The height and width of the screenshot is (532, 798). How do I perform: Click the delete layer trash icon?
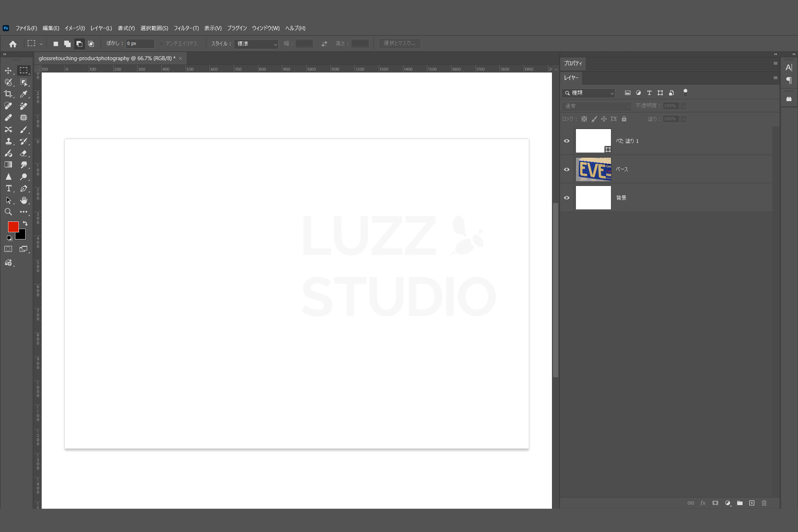point(764,503)
